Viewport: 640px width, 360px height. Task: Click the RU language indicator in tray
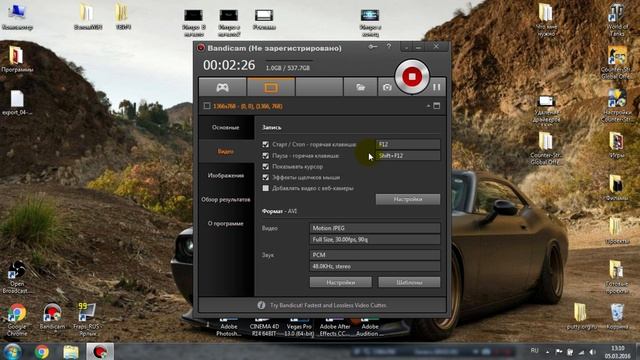tap(534, 351)
